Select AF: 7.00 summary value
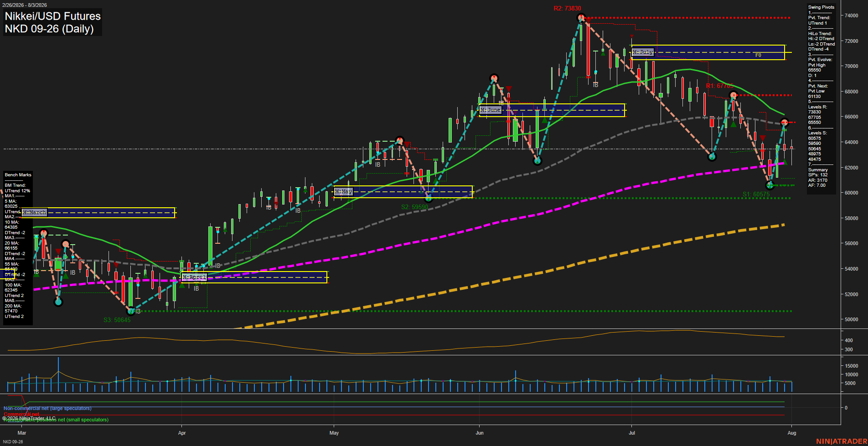868x446 pixels. point(816,185)
